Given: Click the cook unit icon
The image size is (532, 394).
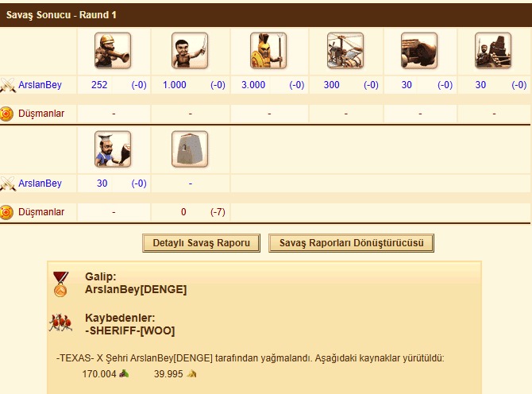Looking at the screenshot, I should tap(113, 149).
